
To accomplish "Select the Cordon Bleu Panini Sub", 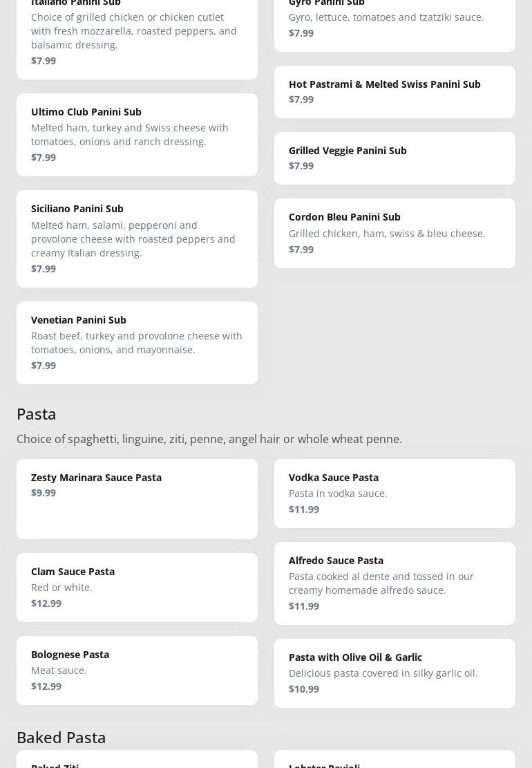I will tap(394, 232).
